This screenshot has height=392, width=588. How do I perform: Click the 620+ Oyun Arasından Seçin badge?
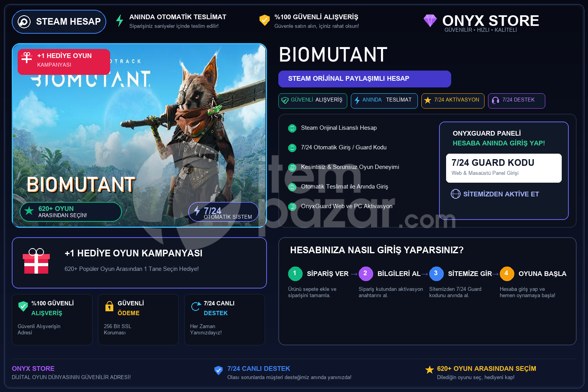71,212
